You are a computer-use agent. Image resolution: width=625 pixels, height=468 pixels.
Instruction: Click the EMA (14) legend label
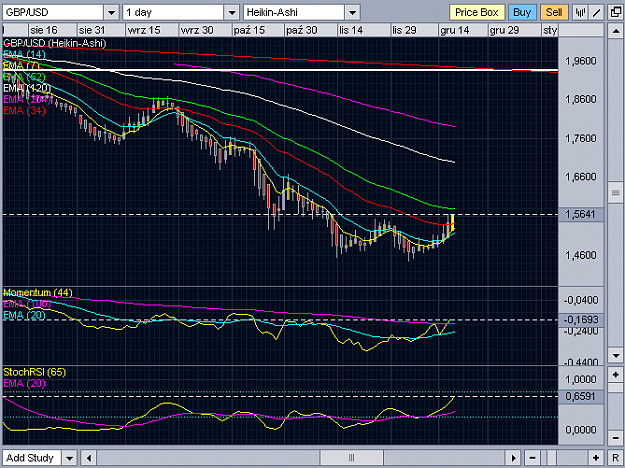[x=24, y=55]
